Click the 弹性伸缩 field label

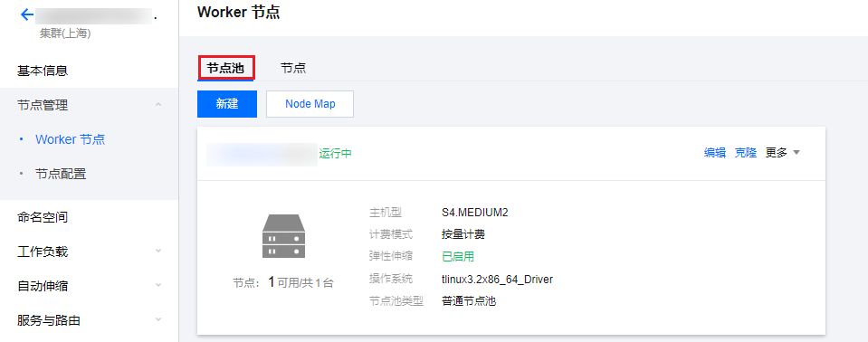(391, 257)
